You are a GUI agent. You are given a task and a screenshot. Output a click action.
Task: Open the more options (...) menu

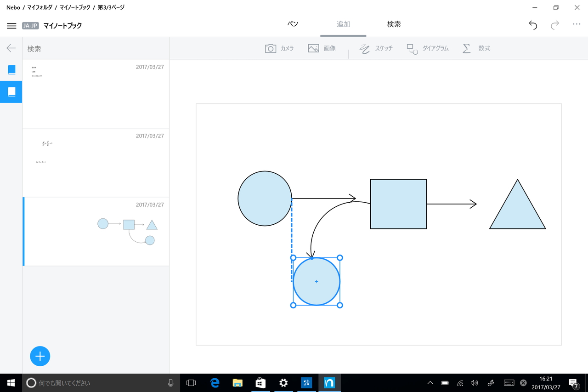click(577, 25)
